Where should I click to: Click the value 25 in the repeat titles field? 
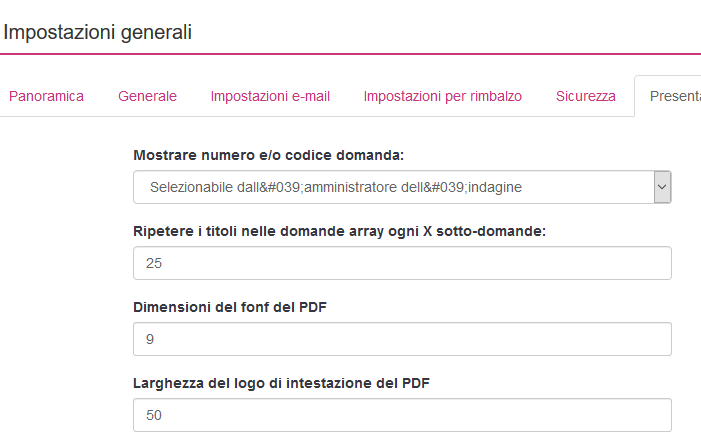154,263
